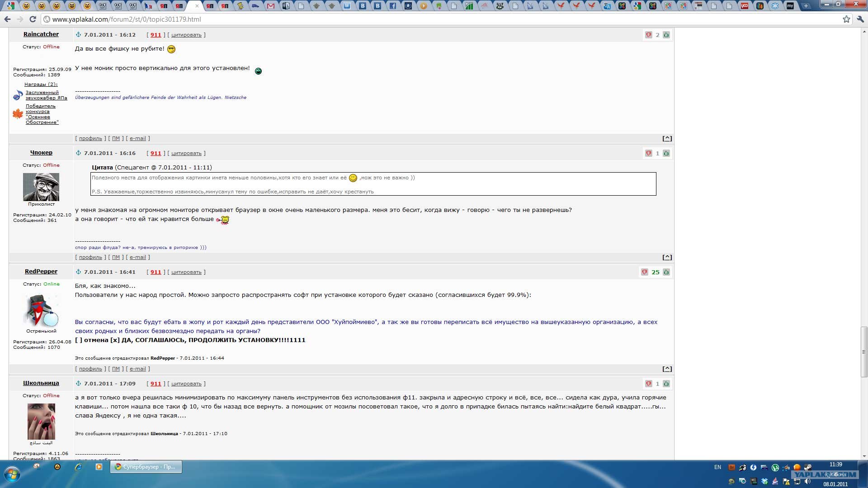Open Raincatcher's Награды (2) link
Screen dimensions: 868x488
click(x=41, y=84)
